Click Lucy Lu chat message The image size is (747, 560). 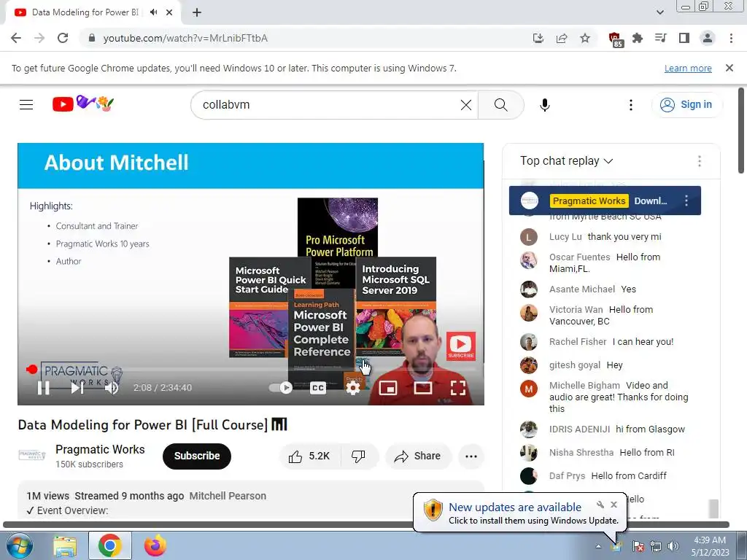click(605, 237)
